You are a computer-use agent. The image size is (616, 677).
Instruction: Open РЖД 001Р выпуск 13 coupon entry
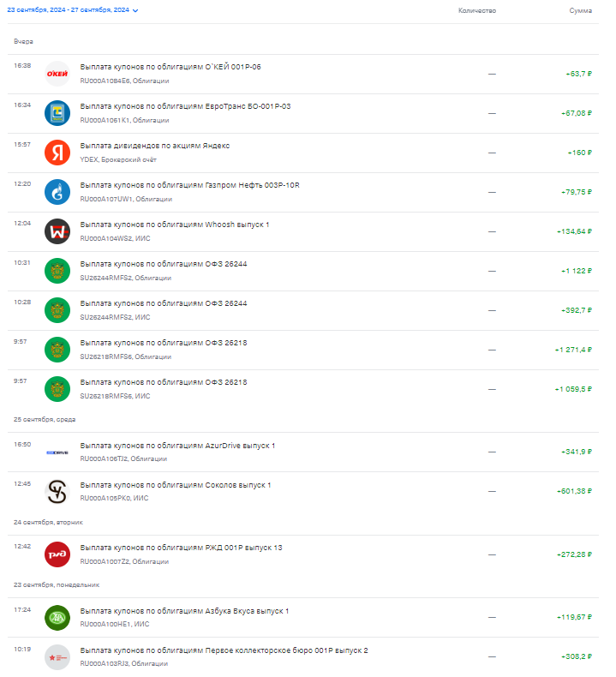click(x=303, y=554)
